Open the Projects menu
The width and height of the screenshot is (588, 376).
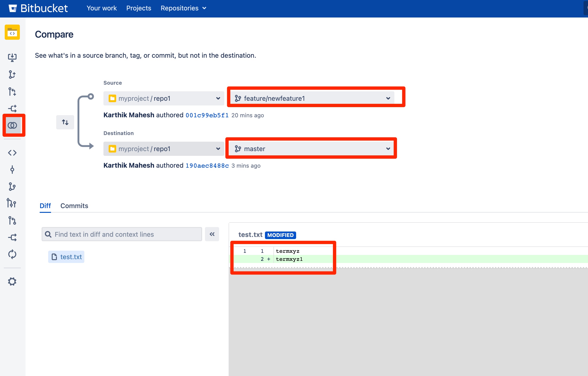[x=138, y=8]
